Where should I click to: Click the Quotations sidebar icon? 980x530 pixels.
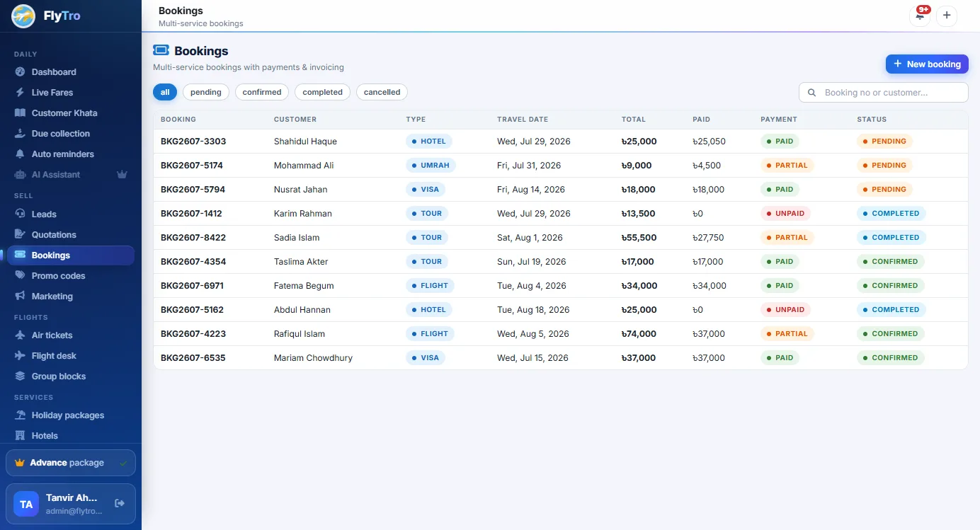click(x=20, y=235)
